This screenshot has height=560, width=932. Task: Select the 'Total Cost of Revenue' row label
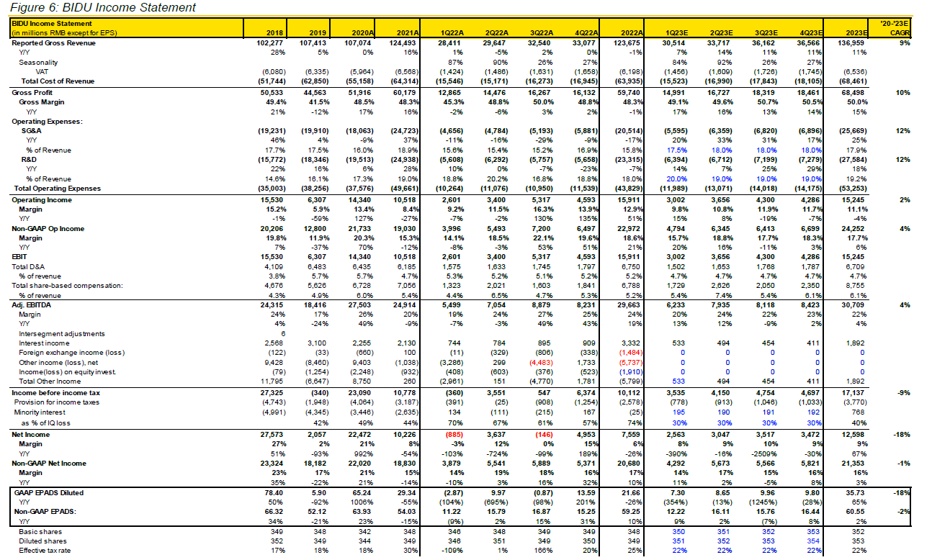57,81
